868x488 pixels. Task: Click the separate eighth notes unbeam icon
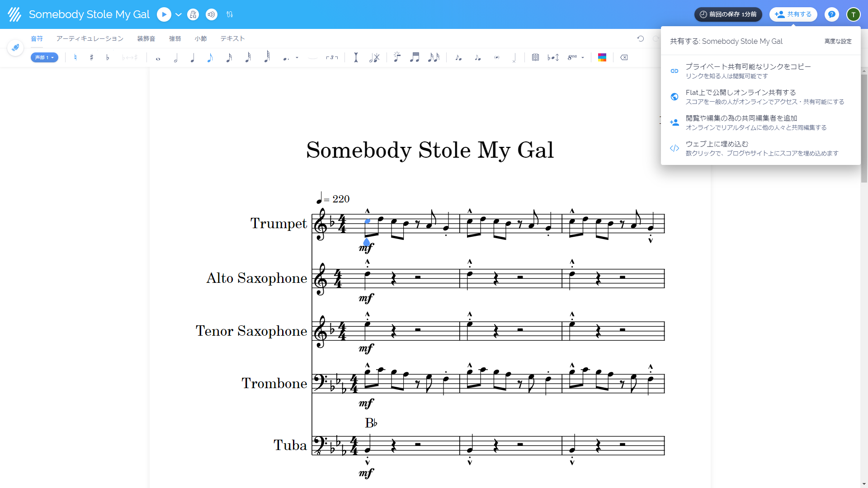(434, 57)
